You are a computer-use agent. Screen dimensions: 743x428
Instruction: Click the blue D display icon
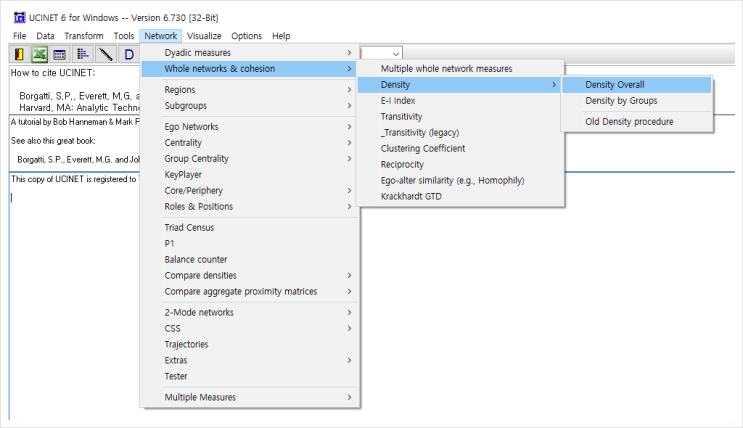[x=128, y=55]
